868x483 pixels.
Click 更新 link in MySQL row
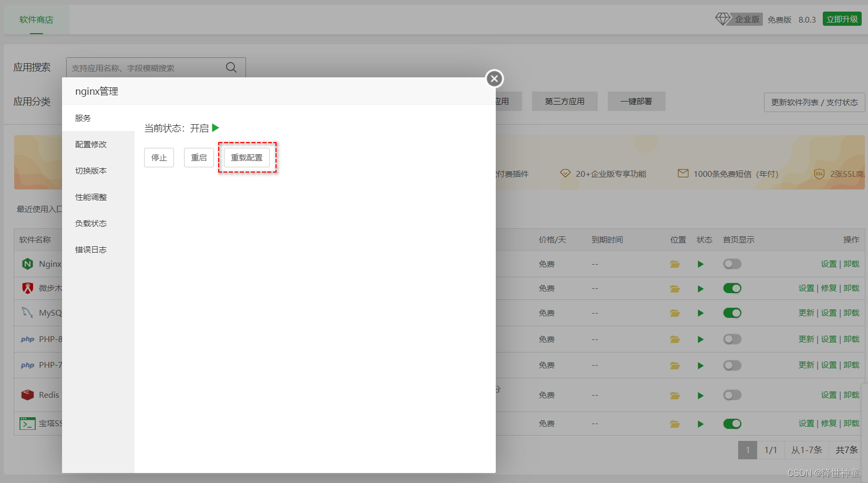point(806,313)
